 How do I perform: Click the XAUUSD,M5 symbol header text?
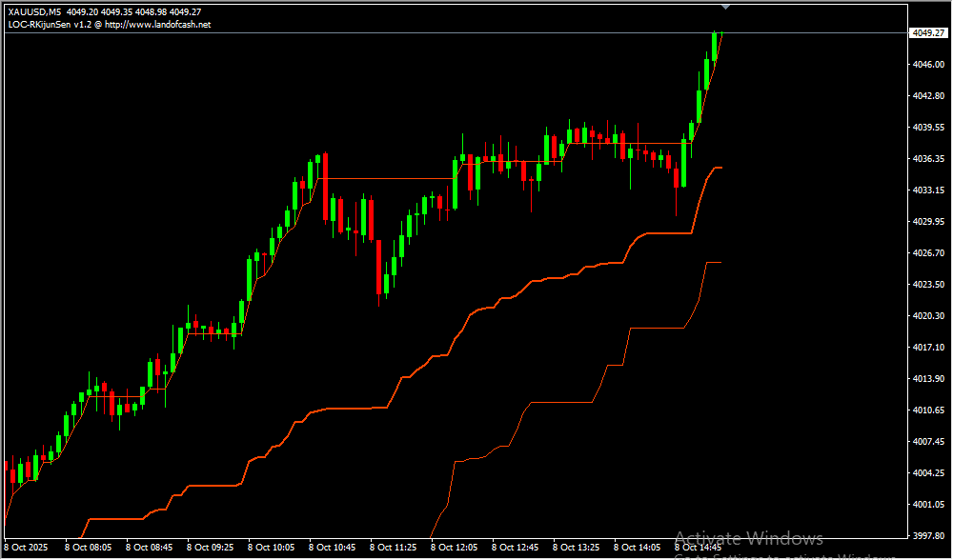click(34, 11)
